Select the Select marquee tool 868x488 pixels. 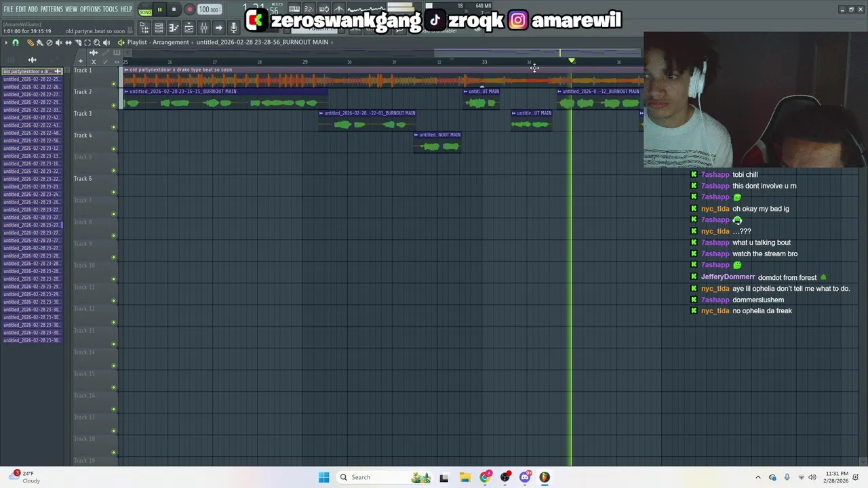87,43
